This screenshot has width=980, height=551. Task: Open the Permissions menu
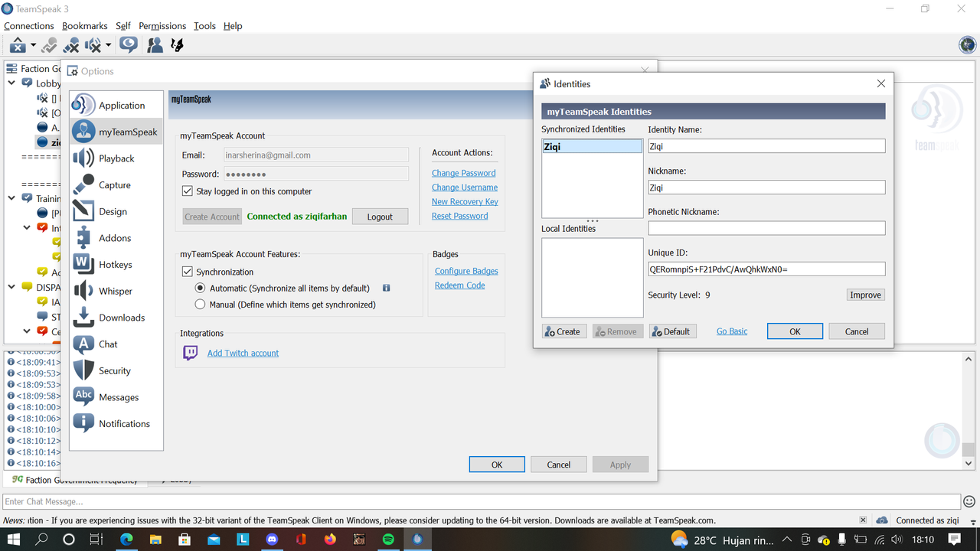click(x=163, y=26)
